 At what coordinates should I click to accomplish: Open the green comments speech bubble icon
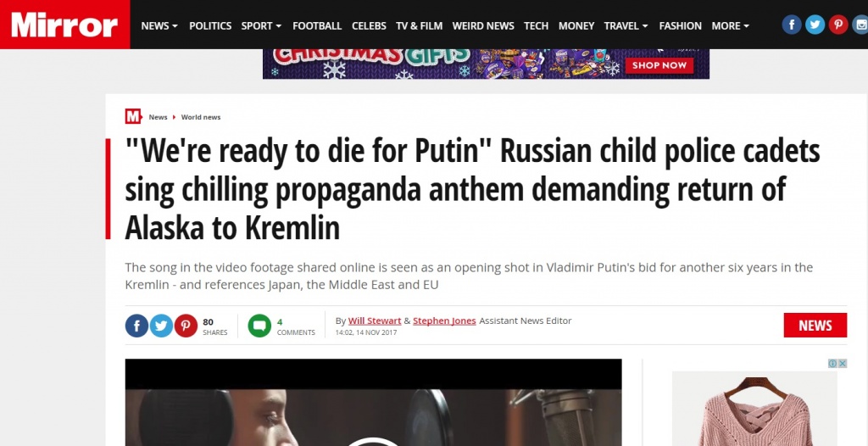(x=259, y=326)
